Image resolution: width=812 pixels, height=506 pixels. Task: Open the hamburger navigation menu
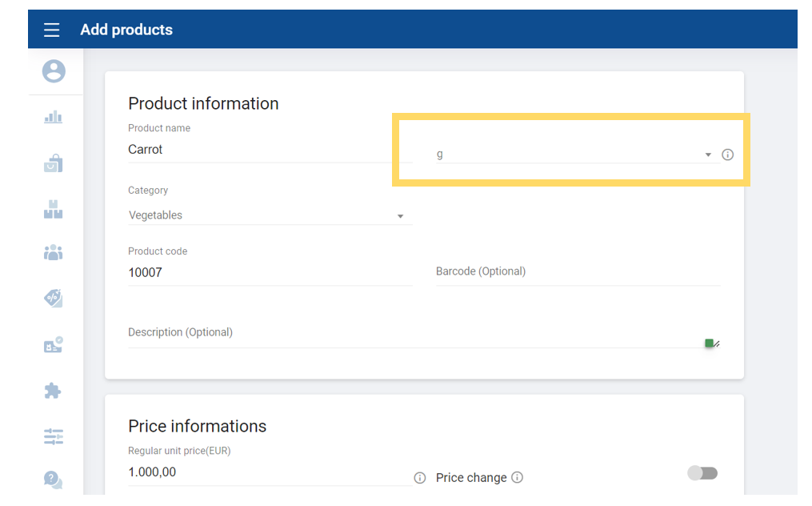click(x=52, y=30)
